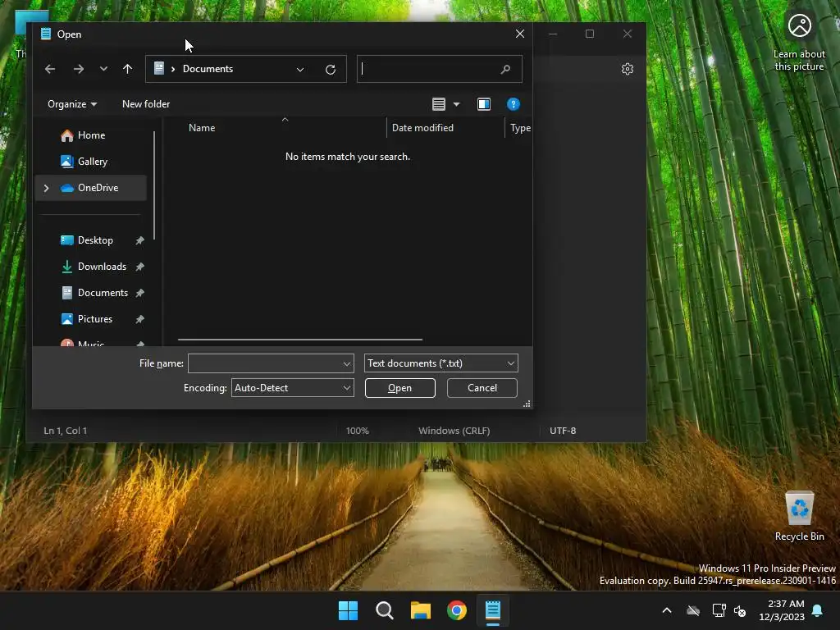Open recent locations chevron next to arrows
840x630 pixels.
click(x=103, y=69)
